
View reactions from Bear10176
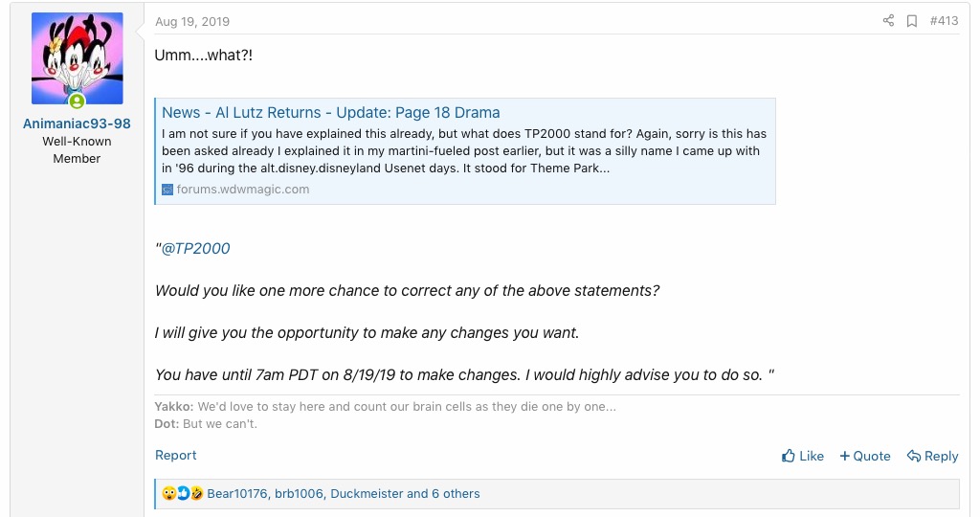(236, 494)
